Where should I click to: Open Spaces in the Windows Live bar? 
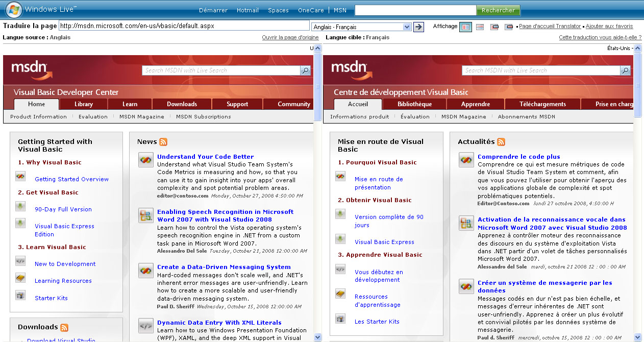[278, 10]
